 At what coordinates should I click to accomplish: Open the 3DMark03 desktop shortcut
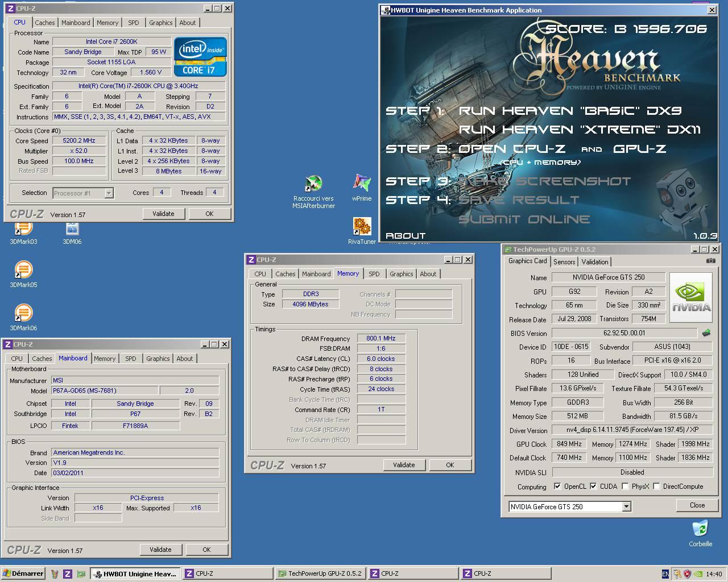click(x=23, y=230)
